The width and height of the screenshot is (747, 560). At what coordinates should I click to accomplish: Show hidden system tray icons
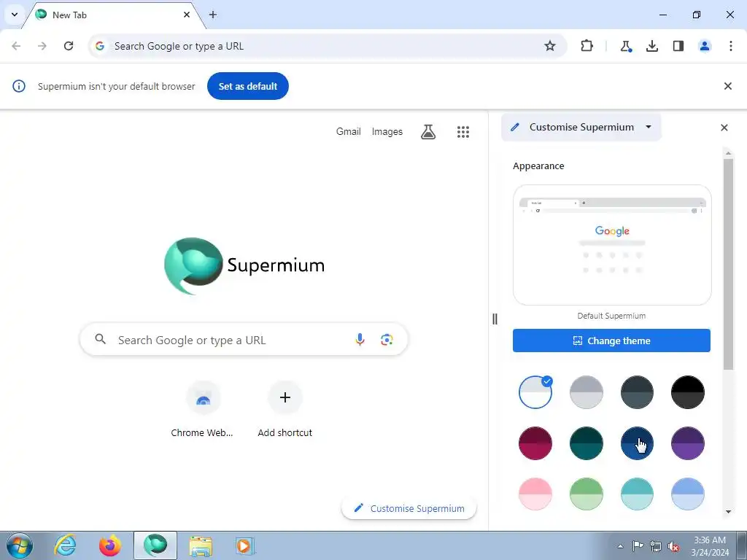point(620,546)
